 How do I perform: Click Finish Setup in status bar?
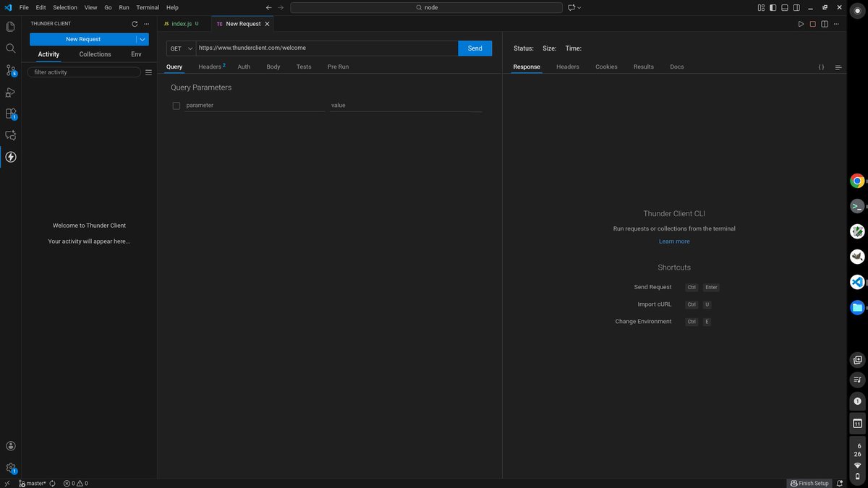click(x=809, y=483)
